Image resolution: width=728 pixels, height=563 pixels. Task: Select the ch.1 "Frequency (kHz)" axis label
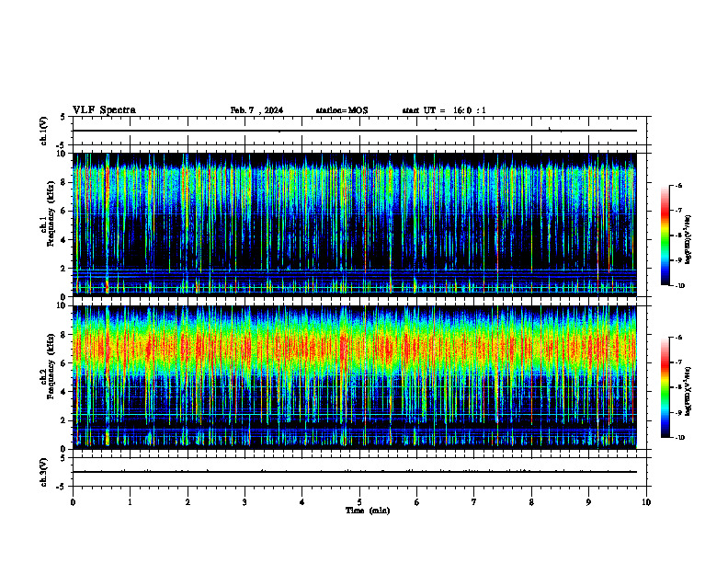click(51, 213)
